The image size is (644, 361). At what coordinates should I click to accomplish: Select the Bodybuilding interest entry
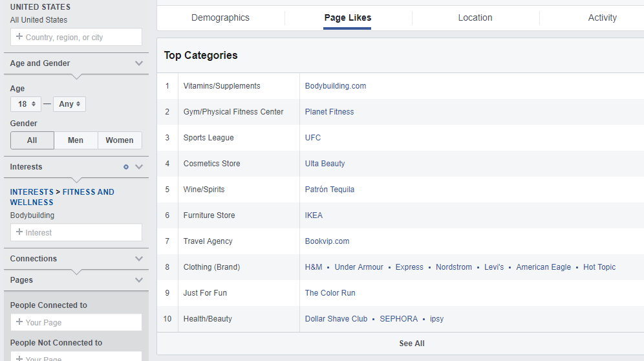32,215
